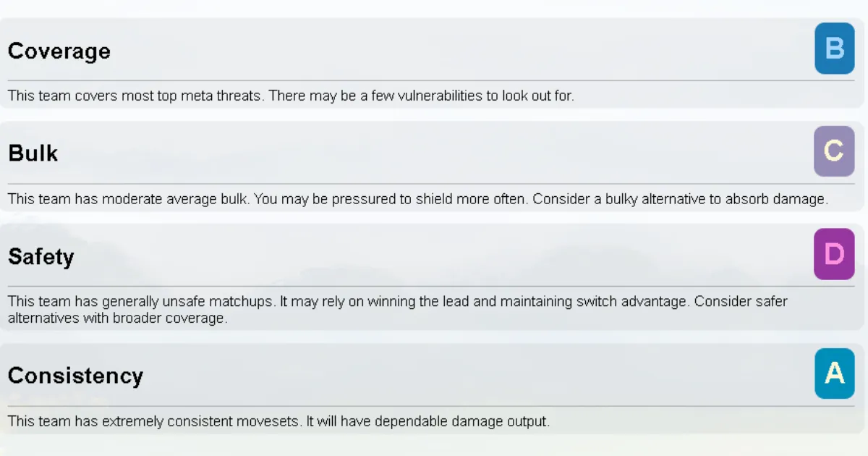Click the C grade badge for Bulk
Viewport: 868px width, 456px height.
834,151
